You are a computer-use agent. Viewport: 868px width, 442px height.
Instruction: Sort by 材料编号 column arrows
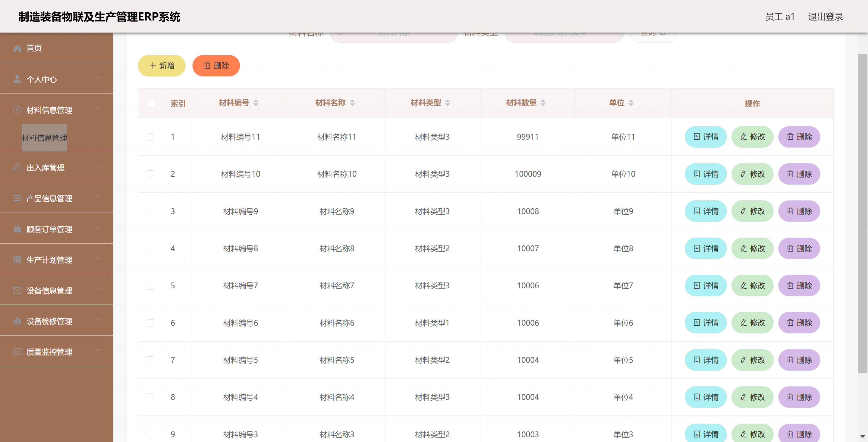[x=256, y=103]
